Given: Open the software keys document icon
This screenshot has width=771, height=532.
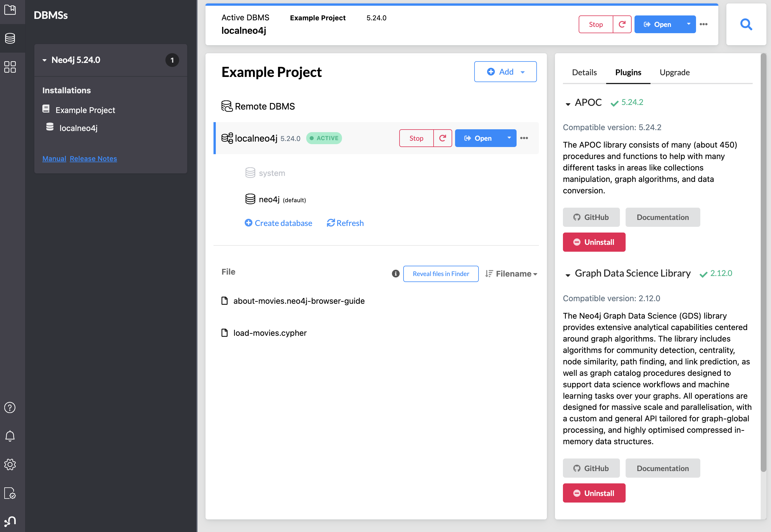Looking at the screenshot, I should (10, 493).
